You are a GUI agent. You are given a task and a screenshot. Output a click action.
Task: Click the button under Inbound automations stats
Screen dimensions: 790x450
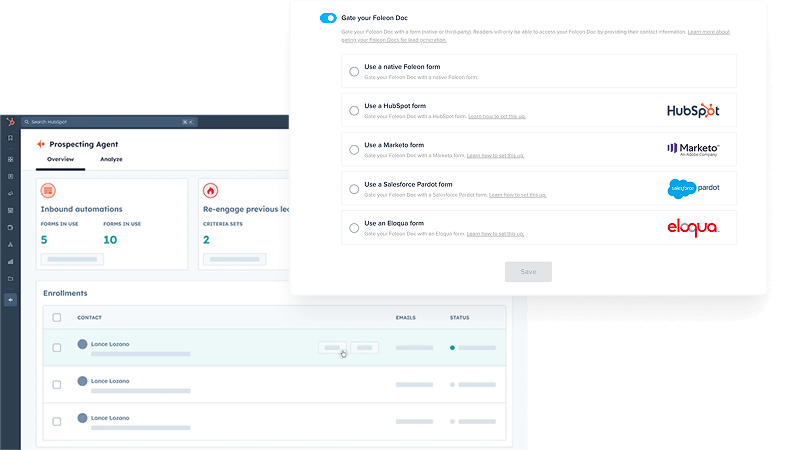point(73,260)
